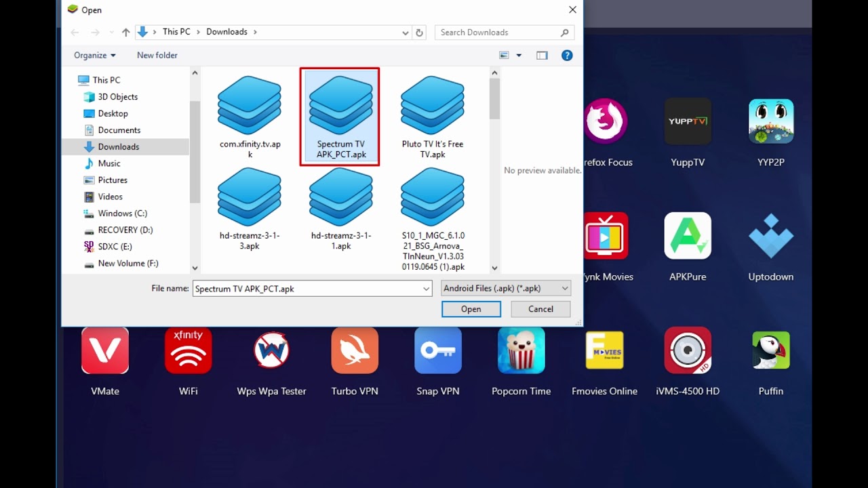
Task: Cancel the file selection dialog
Action: tap(540, 309)
